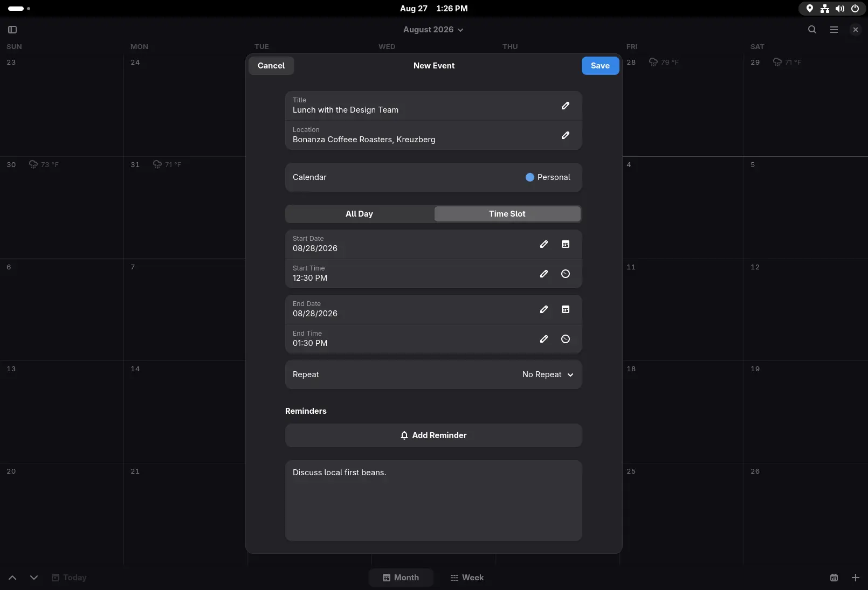Toggle the sidebar panel icon
Image resolution: width=868 pixels, height=590 pixels.
(12, 30)
